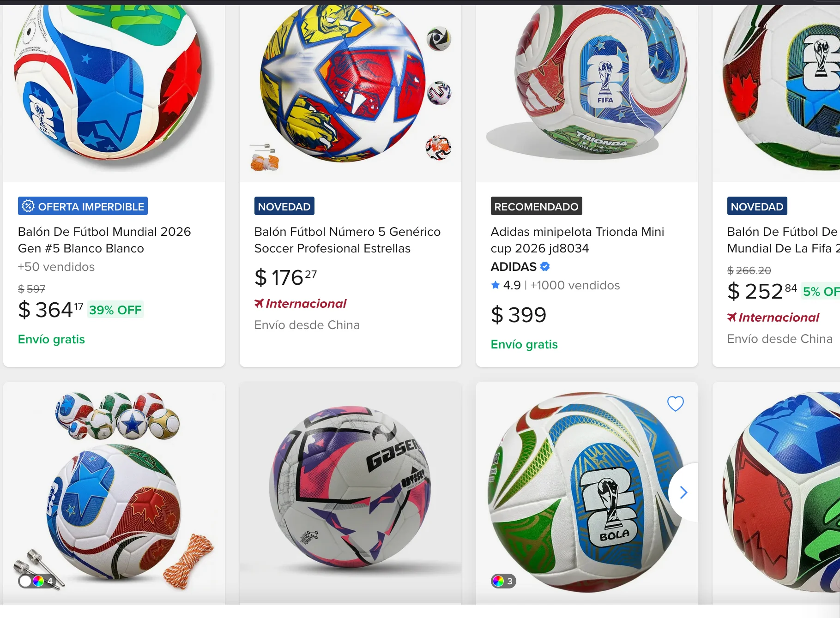Screen dimensions: 840x618
Task: Click the OFERTA IMPERDIBLE badge
Action: coord(83,206)
